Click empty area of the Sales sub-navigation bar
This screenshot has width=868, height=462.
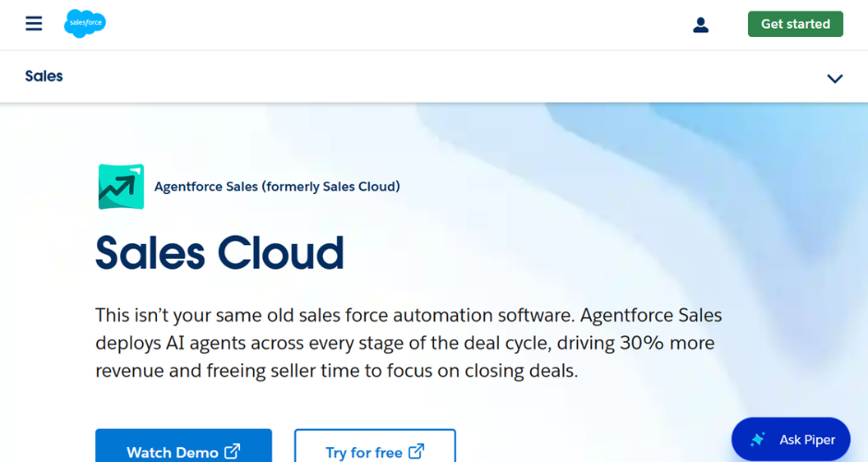click(443, 77)
